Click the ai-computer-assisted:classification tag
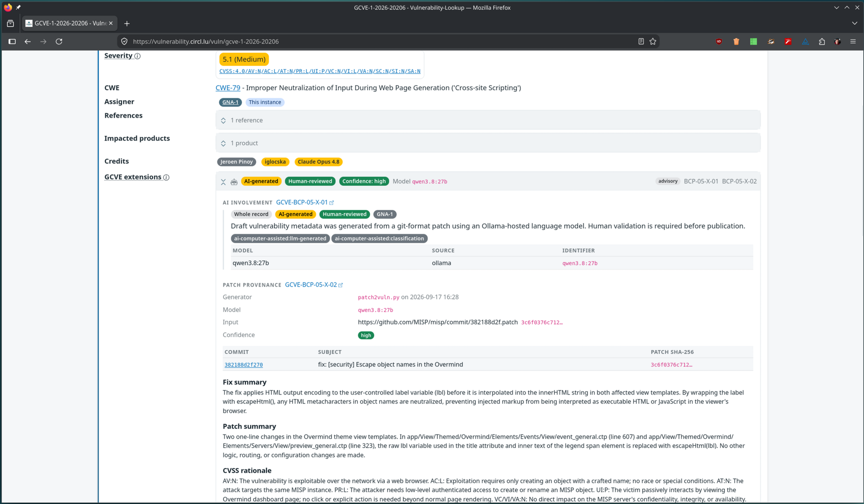864x504 pixels. pos(379,239)
